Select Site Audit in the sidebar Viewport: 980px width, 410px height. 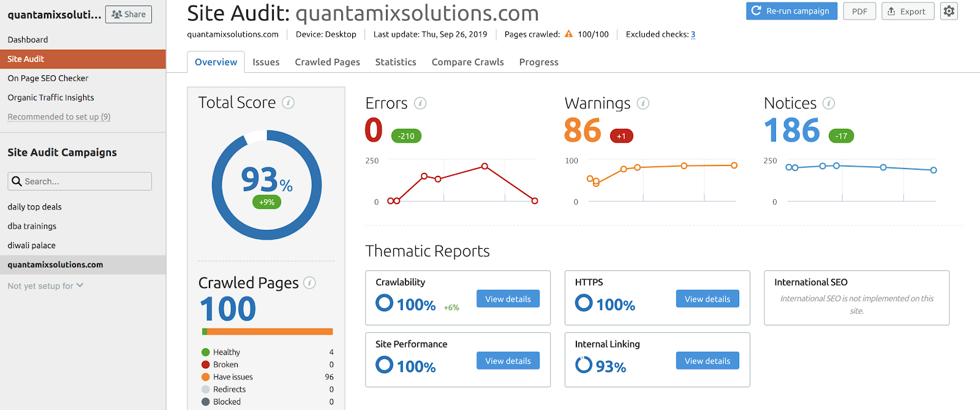pos(83,59)
